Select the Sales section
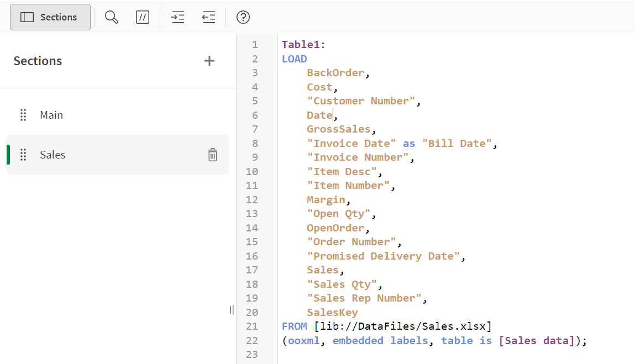This screenshot has height=364, width=635. pos(118,155)
